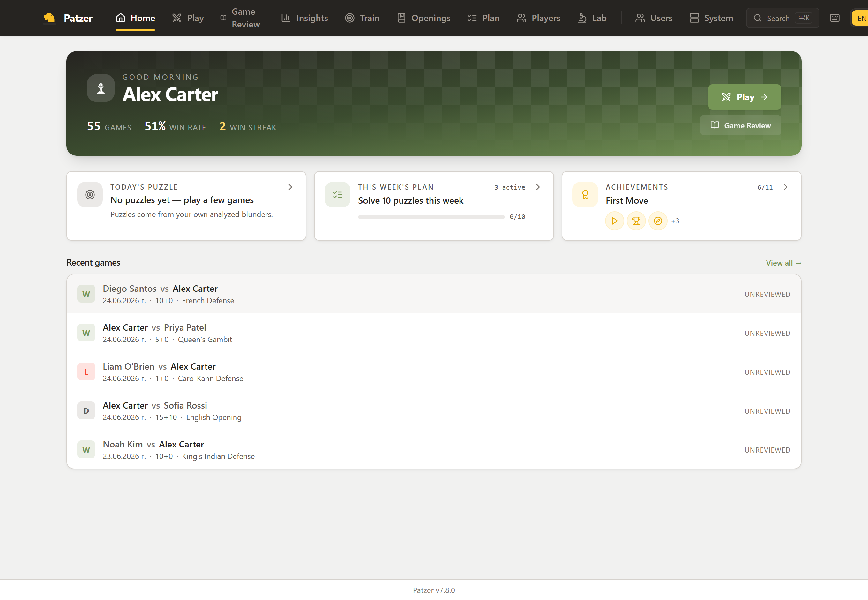Start a game with the green Play button
The height and width of the screenshot is (600, 868).
[x=744, y=97]
